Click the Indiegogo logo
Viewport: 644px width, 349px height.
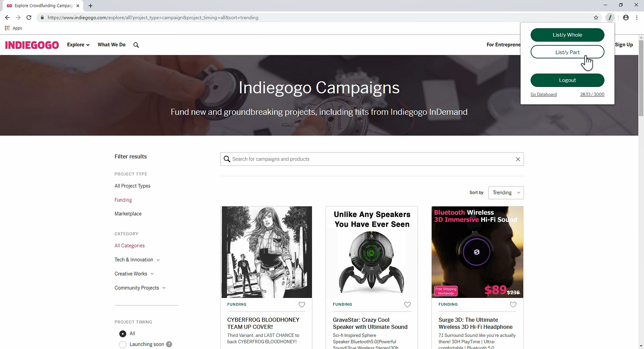(x=32, y=45)
